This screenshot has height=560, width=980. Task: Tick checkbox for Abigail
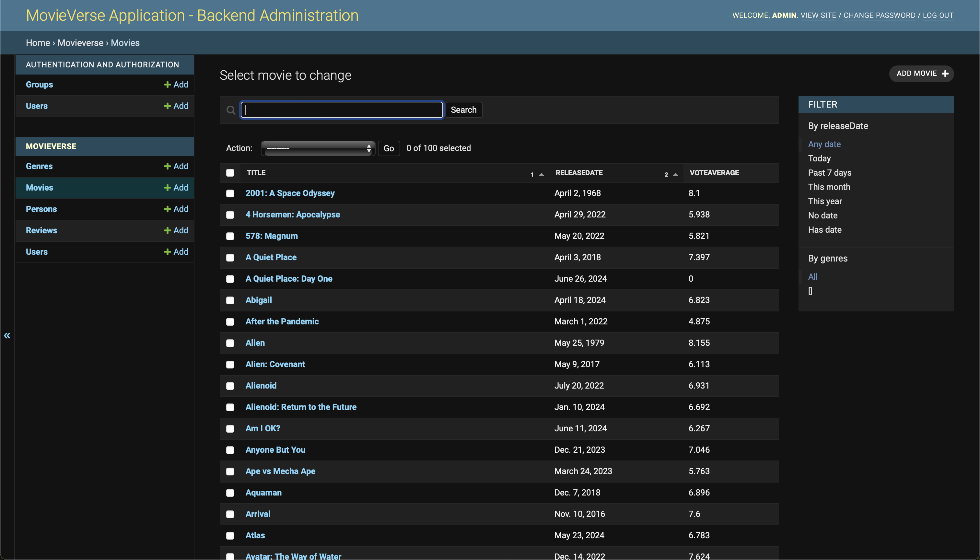(230, 300)
